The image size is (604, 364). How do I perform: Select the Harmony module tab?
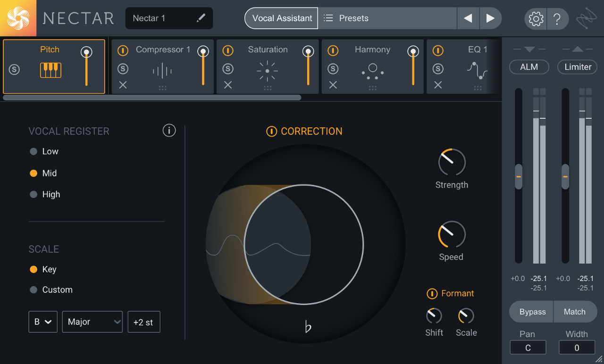click(372, 49)
